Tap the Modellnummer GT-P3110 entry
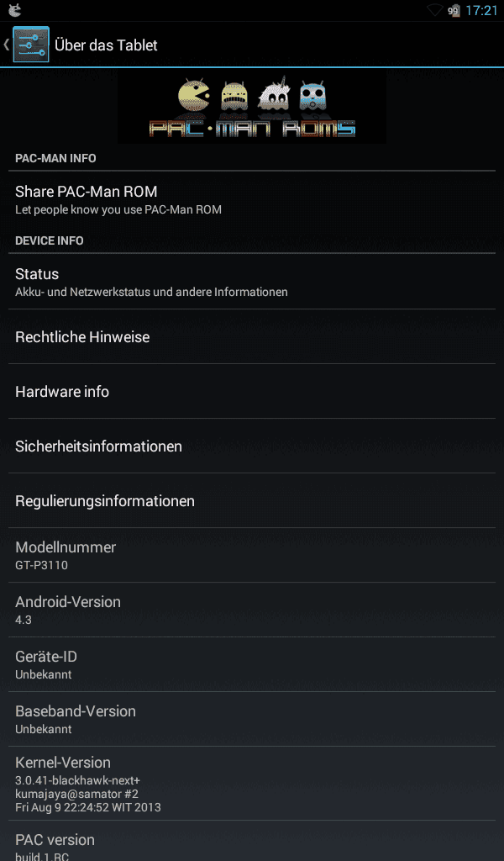The image size is (504, 861). 252,555
